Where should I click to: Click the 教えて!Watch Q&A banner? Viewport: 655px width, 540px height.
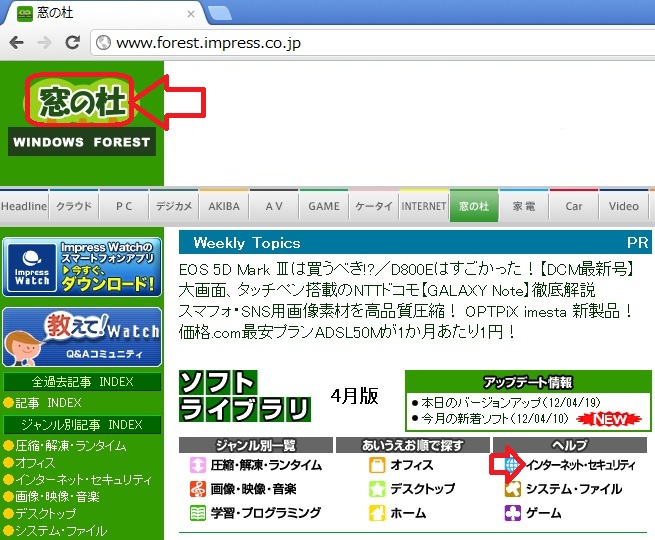(x=82, y=337)
